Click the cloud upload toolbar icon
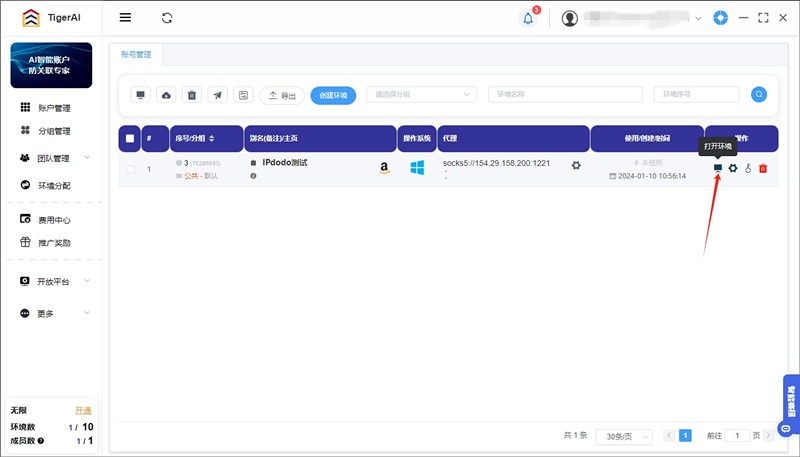 click(167, 95)
